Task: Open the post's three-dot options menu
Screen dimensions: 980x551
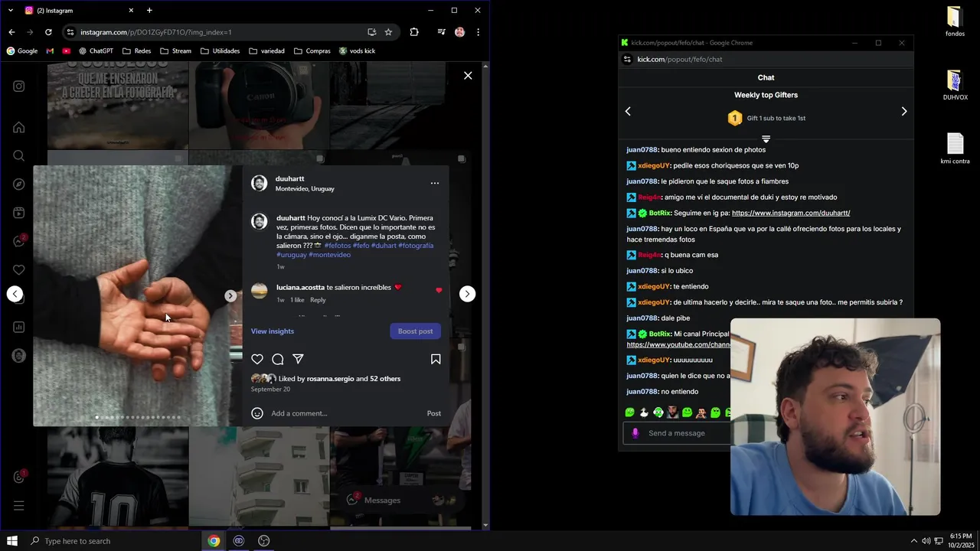Action: [x=435, y=183]
